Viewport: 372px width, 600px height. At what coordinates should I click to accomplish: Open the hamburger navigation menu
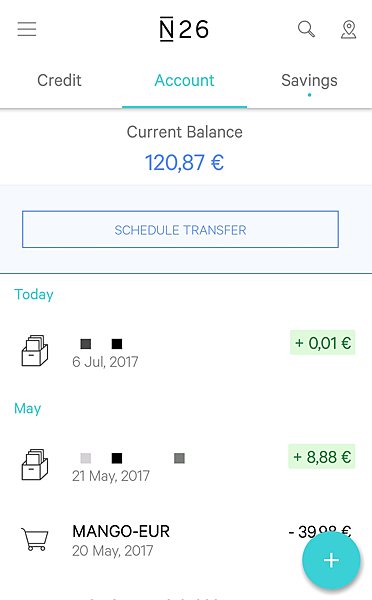[27, 29]
